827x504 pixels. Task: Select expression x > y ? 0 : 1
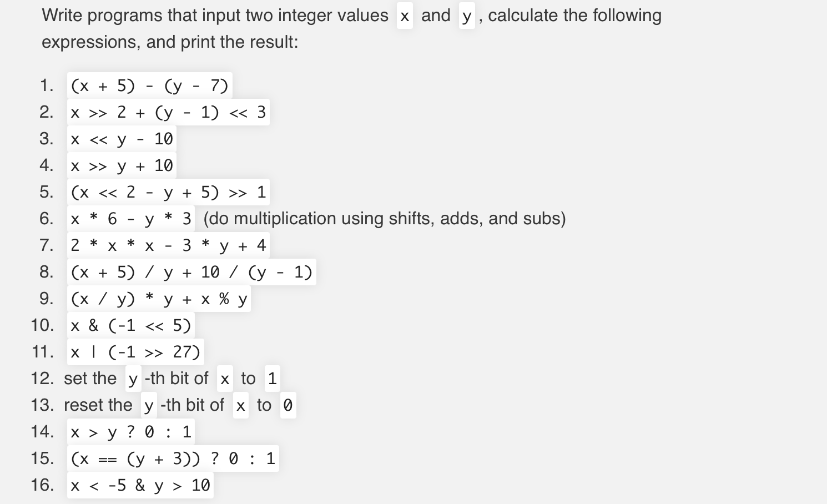pos(131,432)
